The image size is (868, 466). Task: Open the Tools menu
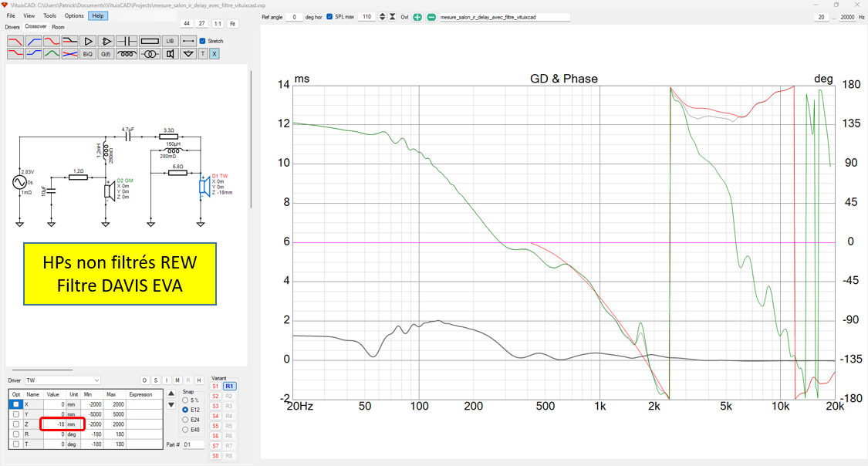point(49,15)
